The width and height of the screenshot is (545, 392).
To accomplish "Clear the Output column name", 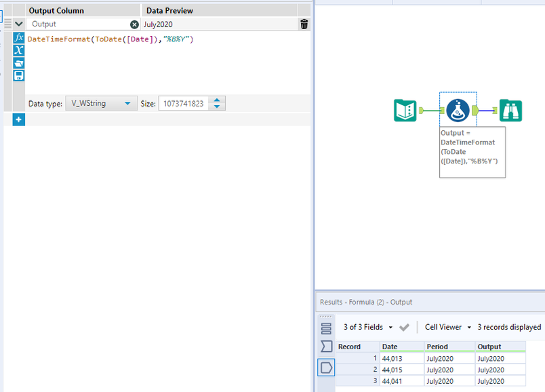I will 134,24.
